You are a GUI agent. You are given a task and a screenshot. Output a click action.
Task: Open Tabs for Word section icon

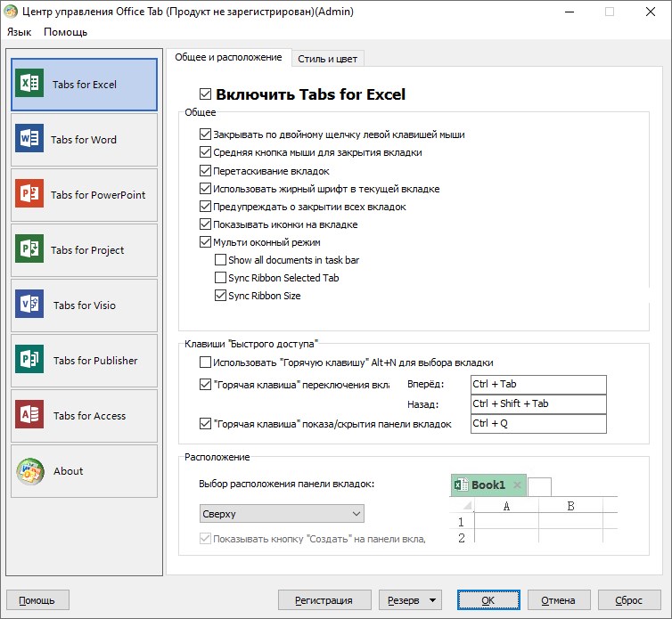[x=29, y=138]
